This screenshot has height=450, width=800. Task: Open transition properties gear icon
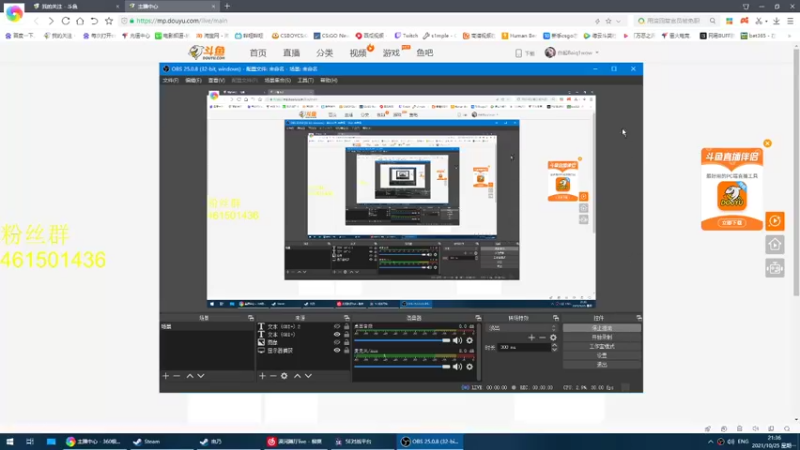[553, 337]
